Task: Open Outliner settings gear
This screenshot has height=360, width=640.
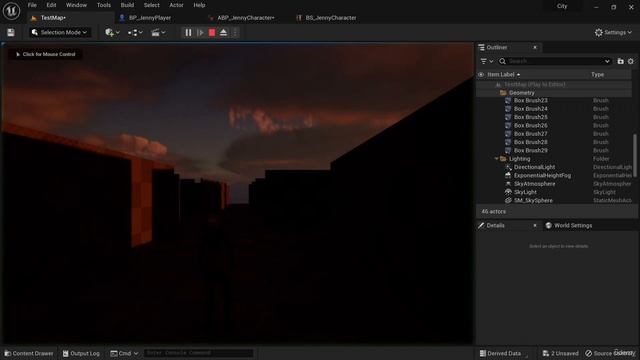Action: (631, 61)
